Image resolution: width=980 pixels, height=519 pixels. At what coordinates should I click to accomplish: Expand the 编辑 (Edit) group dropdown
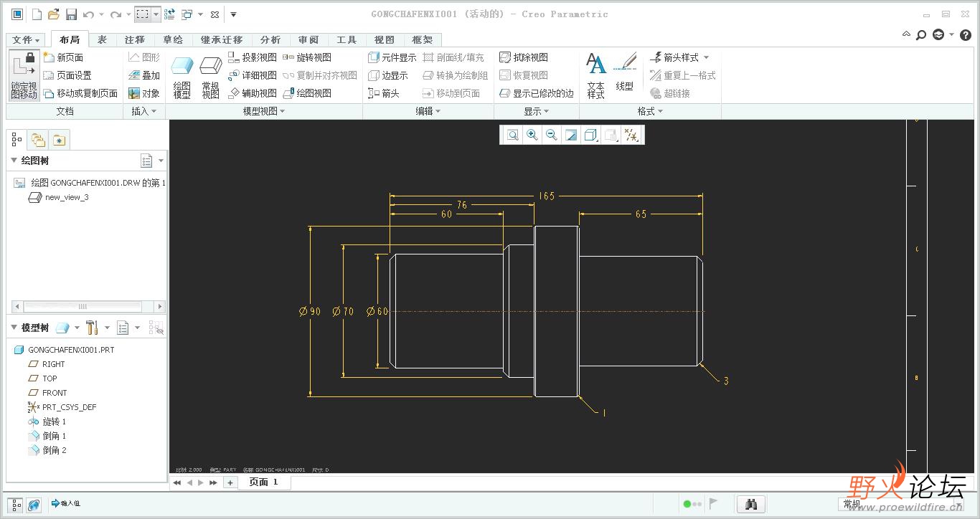pos(428,111)
